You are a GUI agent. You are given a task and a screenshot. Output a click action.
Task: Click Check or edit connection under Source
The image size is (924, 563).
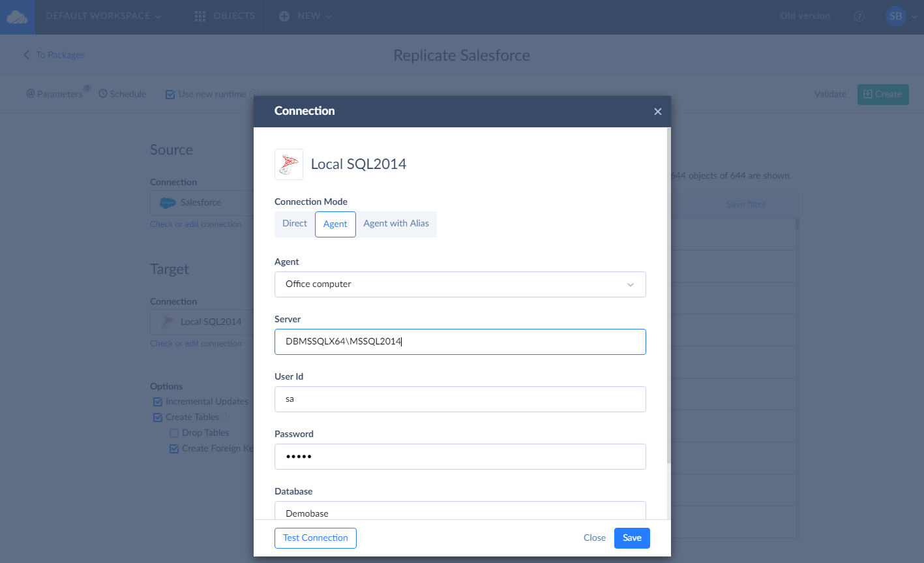(x=196, y=224)
